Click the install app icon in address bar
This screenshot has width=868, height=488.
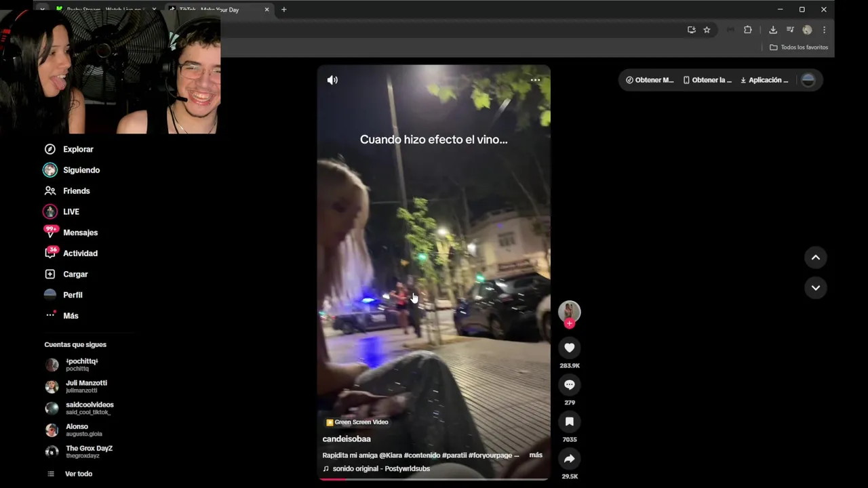691,30
